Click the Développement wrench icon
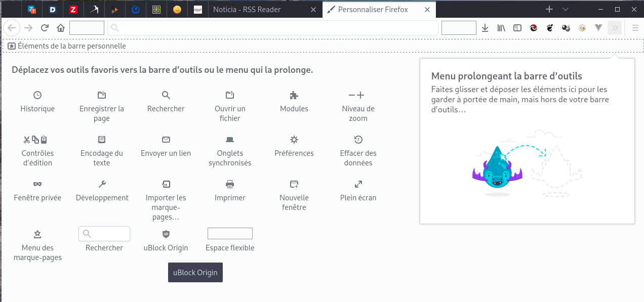 (102, 184)
